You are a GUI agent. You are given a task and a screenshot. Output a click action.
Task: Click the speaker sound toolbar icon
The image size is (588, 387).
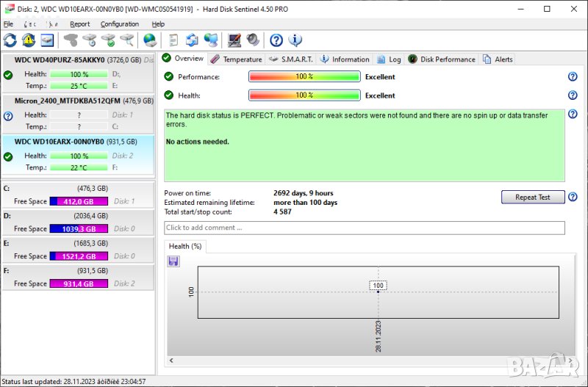click(253, 40)
